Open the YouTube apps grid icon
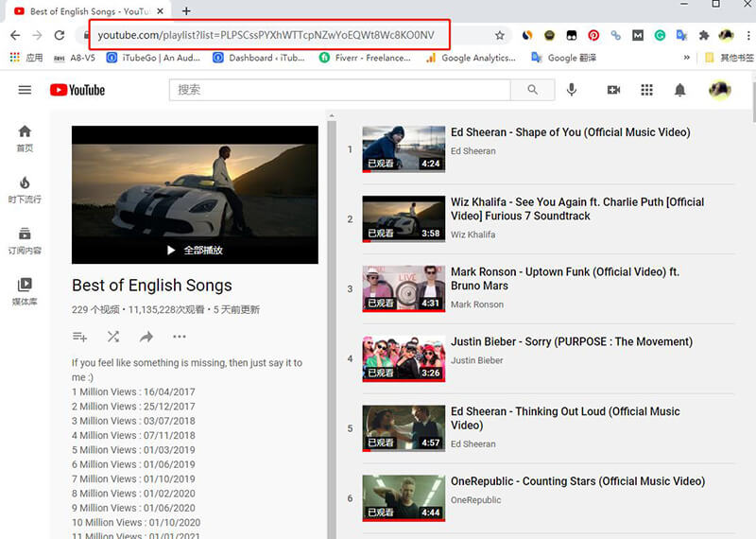The image size is (756, 539). [646, 90]
